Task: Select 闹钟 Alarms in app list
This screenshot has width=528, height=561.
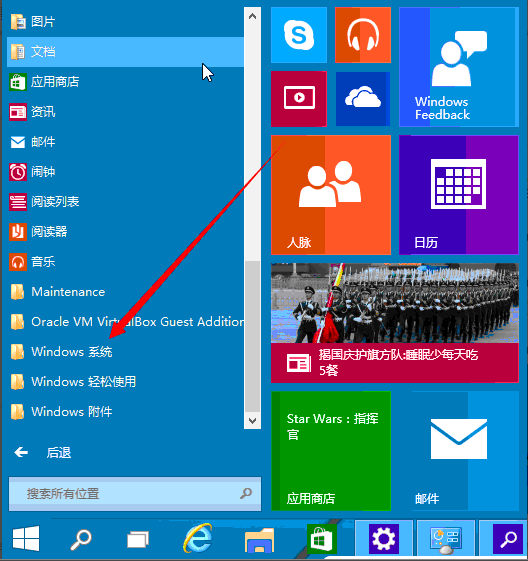Action: (125, 172)
